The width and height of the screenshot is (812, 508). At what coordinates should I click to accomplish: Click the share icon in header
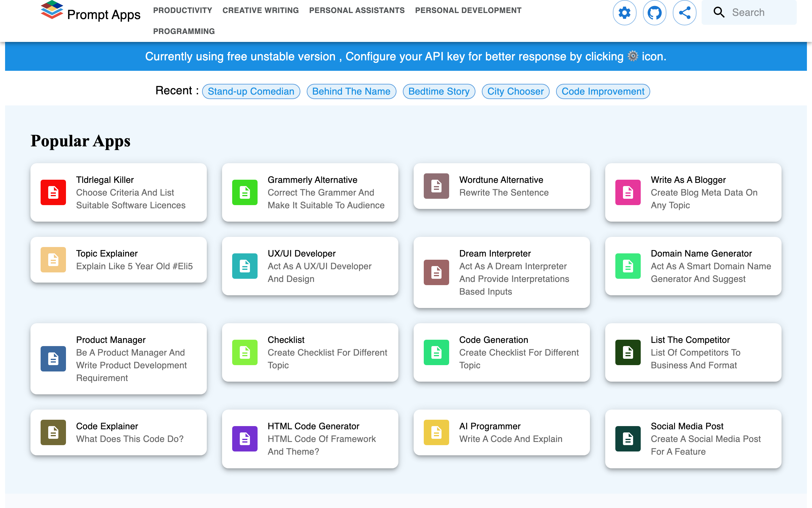pos(684,13)
